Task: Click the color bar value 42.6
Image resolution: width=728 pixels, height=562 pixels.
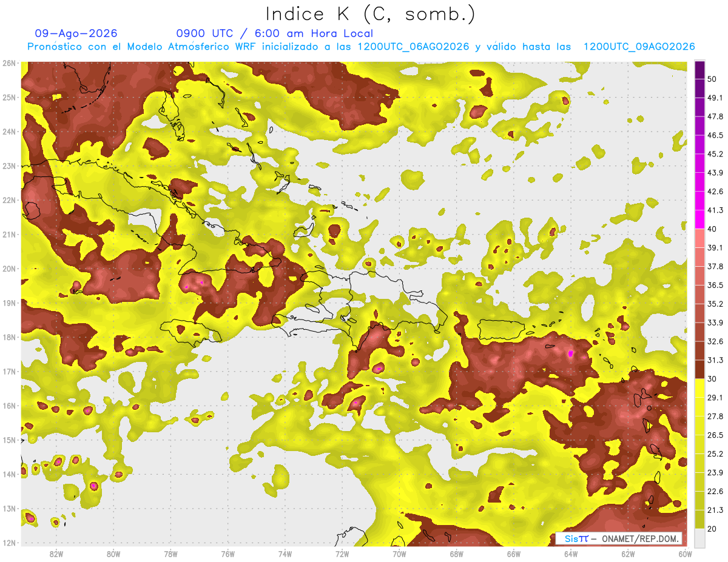Action: click(715, 192)
